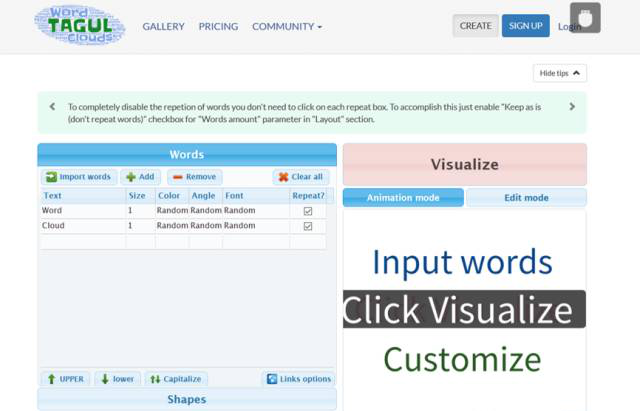The image size is (640, 412).
Task: Open Links options settings
Action: 298,379
